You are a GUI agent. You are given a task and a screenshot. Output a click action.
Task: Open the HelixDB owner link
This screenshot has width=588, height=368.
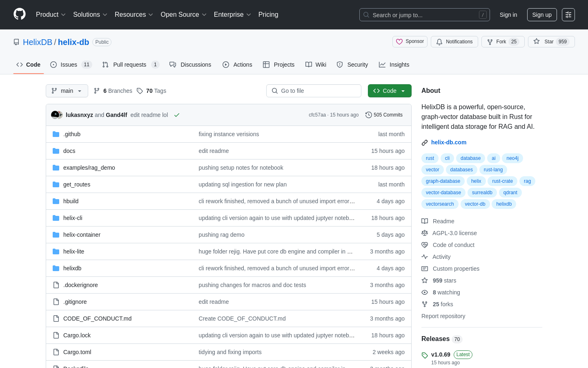[x=38, y=42]
